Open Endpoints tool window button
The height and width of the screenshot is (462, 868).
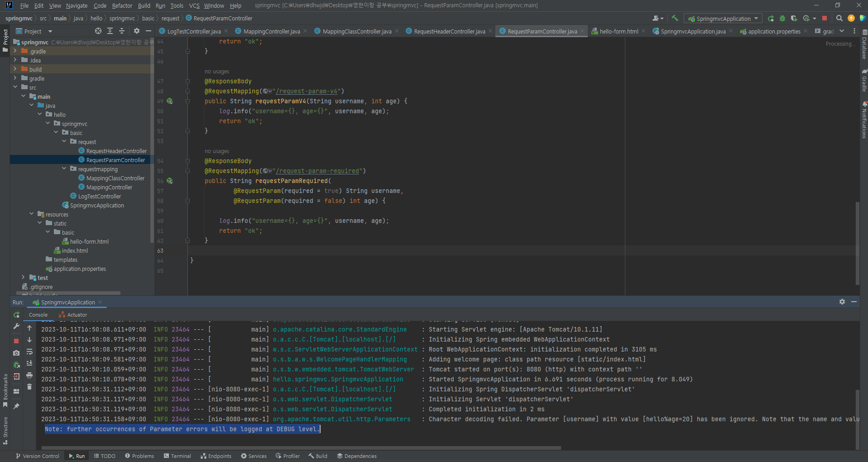(x=216, y=456)
